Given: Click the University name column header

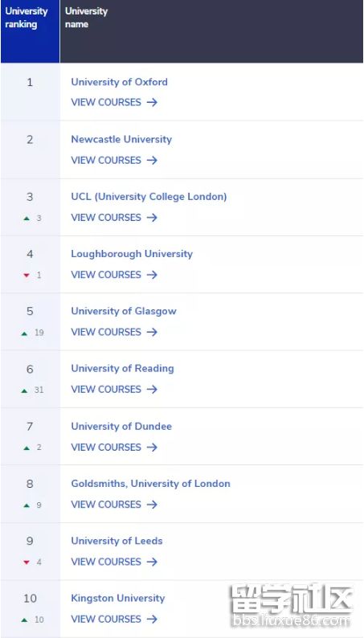Looking at the screenshot, I should click(211, 31).
